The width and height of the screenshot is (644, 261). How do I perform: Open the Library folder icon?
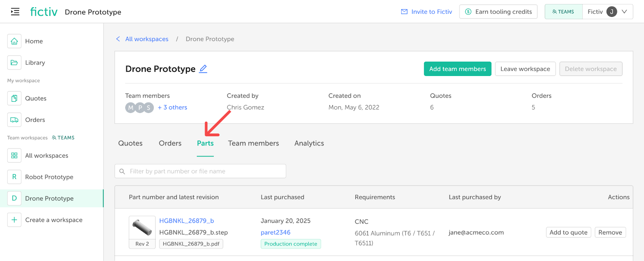pyautogui.click(x=14, y=63)
